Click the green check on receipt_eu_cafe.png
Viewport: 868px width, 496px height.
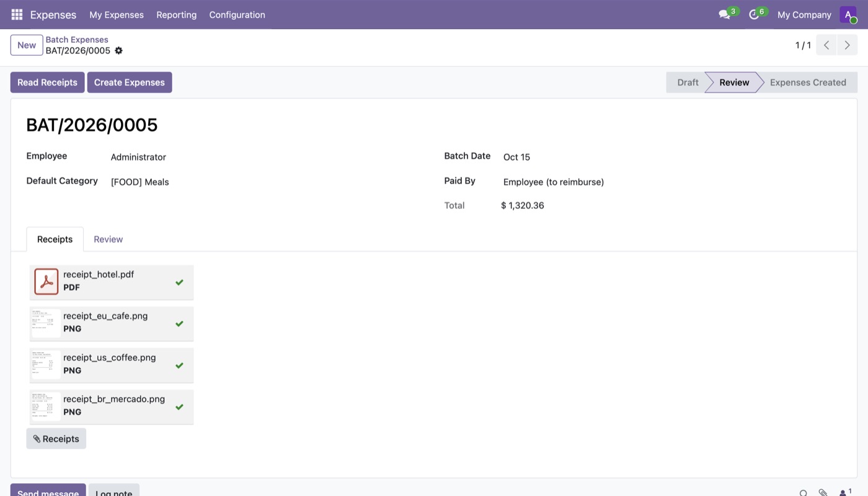point(179,324)
